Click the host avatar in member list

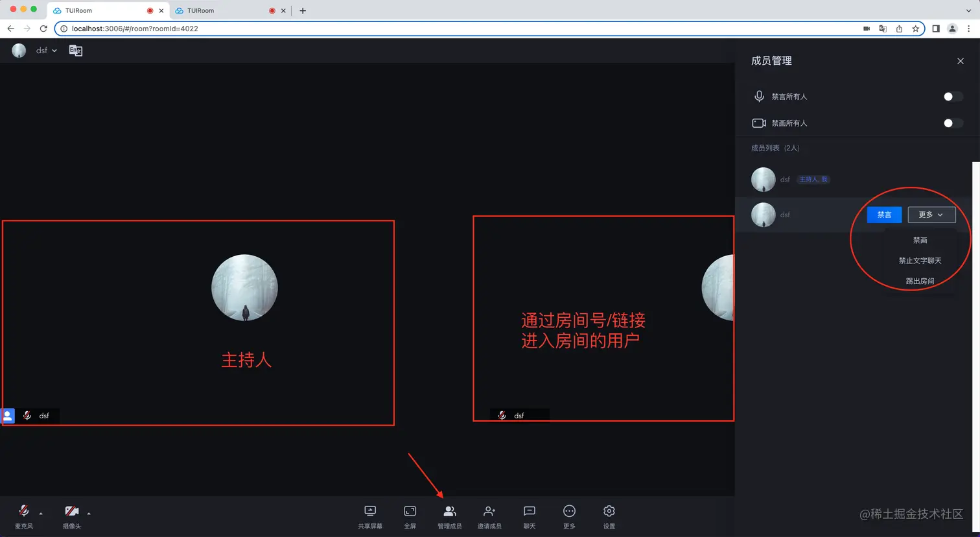pos(763,180)
